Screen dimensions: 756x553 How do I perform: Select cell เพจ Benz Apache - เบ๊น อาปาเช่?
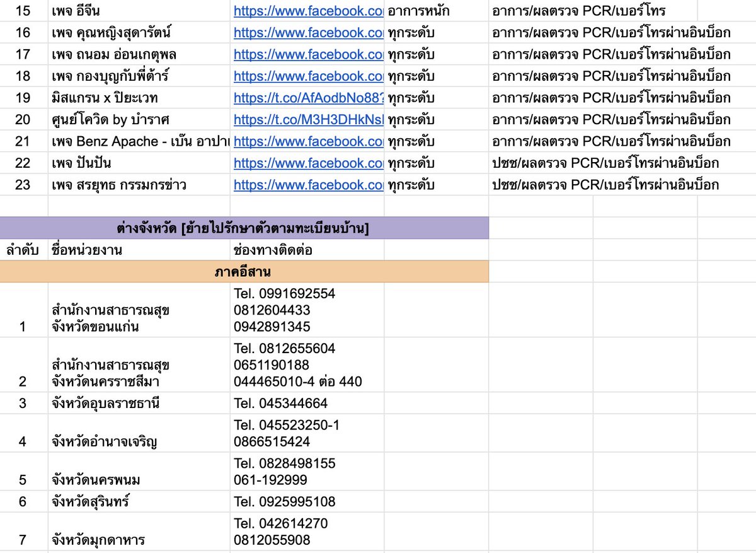pyautogui.click(x=139, y=141)
